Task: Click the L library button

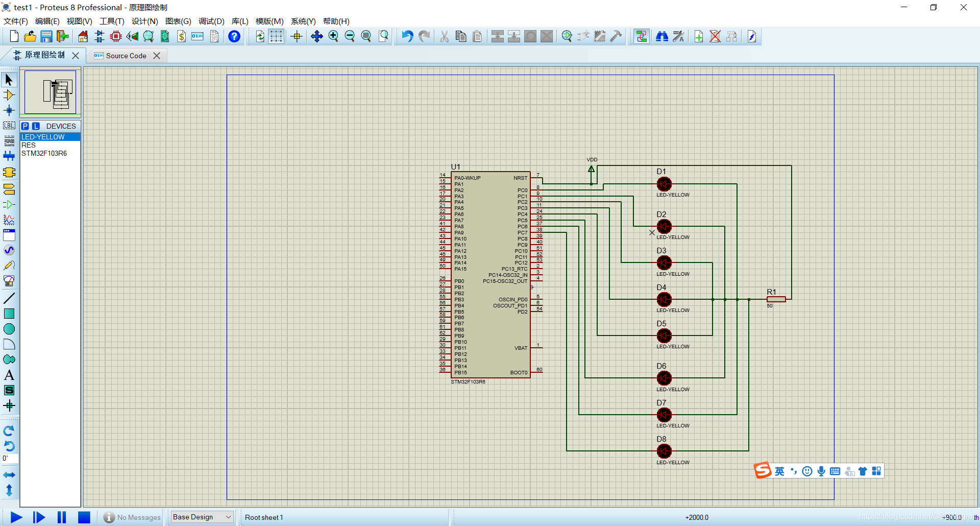Action: (x=36, y=126)
